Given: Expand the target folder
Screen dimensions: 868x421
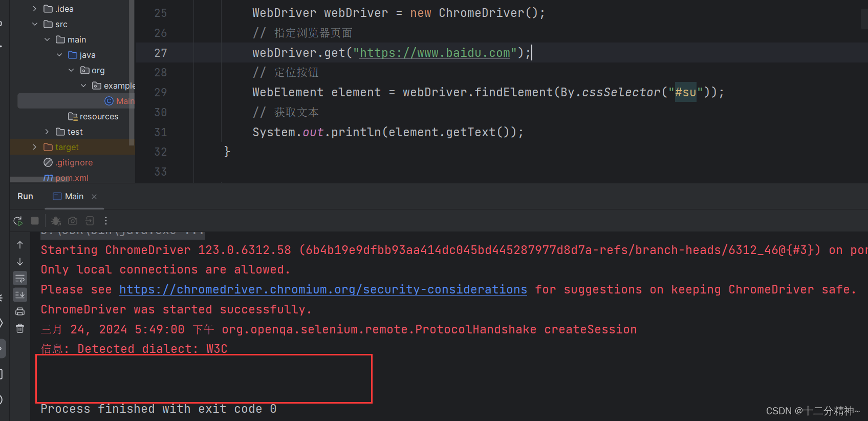Looking at the screenshot, I should click(34, 147).
